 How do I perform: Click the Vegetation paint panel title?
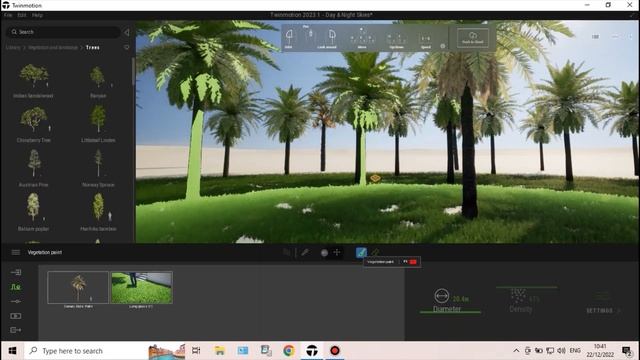(45, 252)
